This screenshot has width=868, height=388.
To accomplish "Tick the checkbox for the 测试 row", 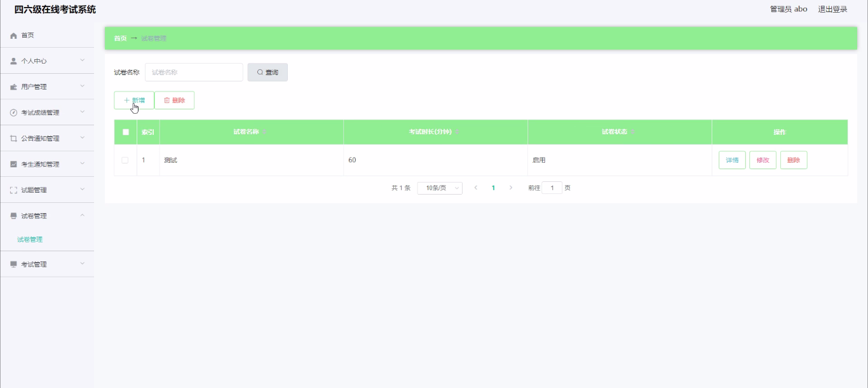I will [125, 160].
